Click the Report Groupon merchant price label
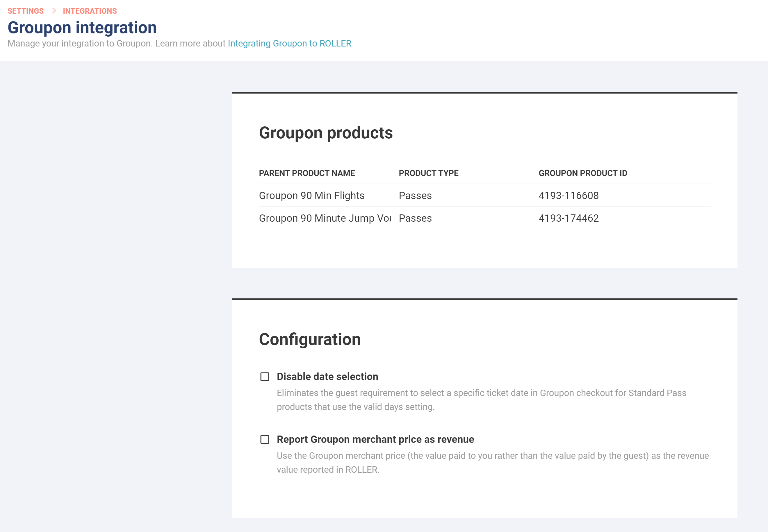The height and width of the screenshot is (532, 768). (x=375, y=439)
